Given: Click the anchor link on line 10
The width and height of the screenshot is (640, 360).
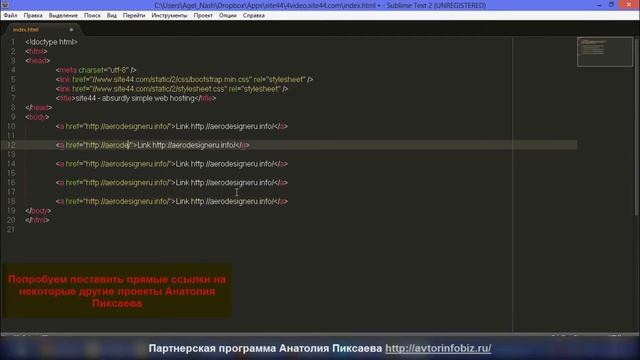Looking at the screenshot, I should tap(172, 127).
